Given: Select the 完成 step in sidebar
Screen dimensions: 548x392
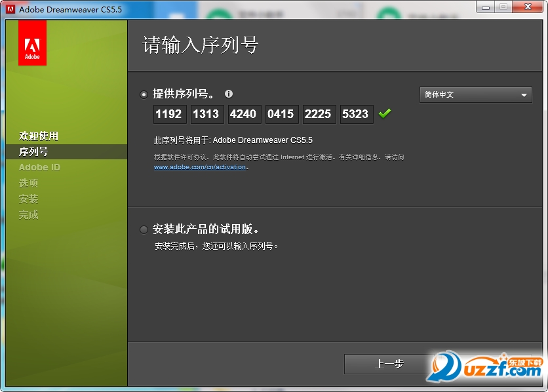Looking at the screenshot, I should (28, 214).
